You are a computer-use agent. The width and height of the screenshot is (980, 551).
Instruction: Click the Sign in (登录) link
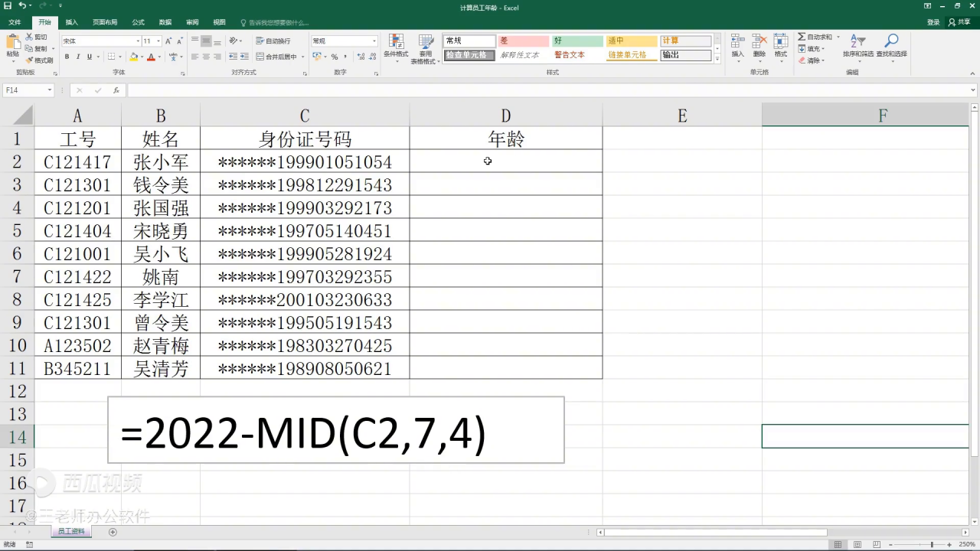pyautogui.click(x=933, y=22)
